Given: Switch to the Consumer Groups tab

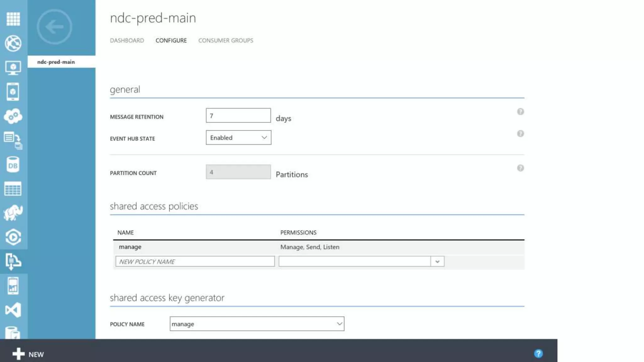Looking at the screenshot, I should (x=225, y=41).
